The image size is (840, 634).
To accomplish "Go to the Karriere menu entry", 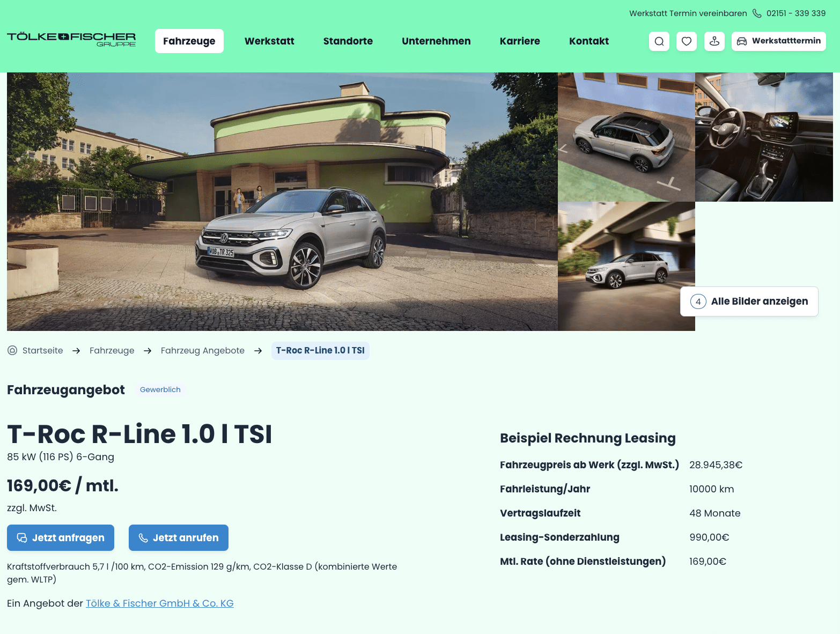I will (520, 41).
